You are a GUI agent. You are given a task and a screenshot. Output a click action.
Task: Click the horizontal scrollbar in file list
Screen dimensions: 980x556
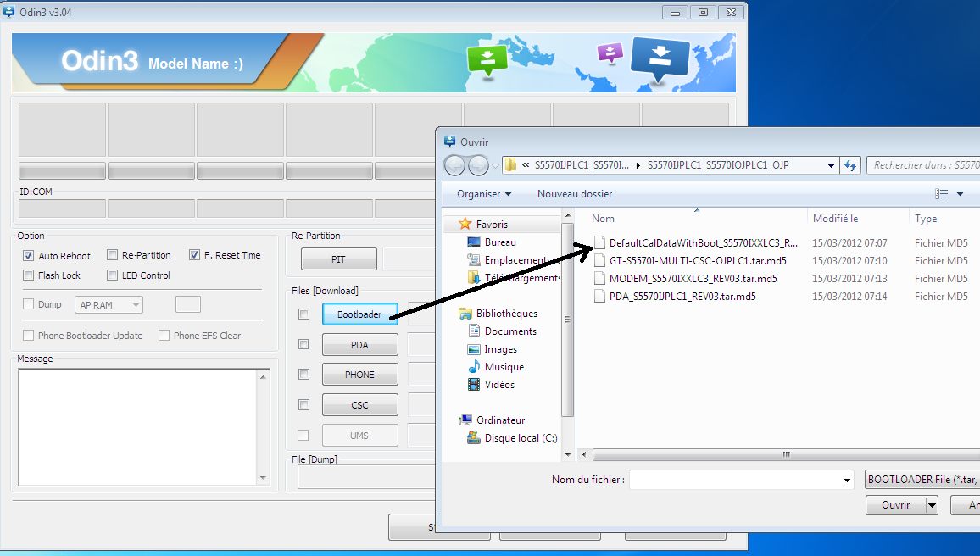tap(786, 454)
